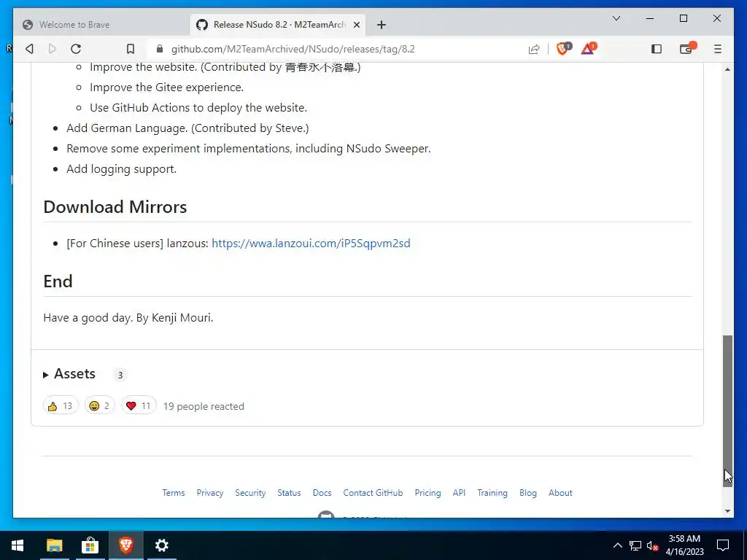Click the Brave icon in the taskbar
Viewport: 747px width, 560px height.
[x=125, y=545]
